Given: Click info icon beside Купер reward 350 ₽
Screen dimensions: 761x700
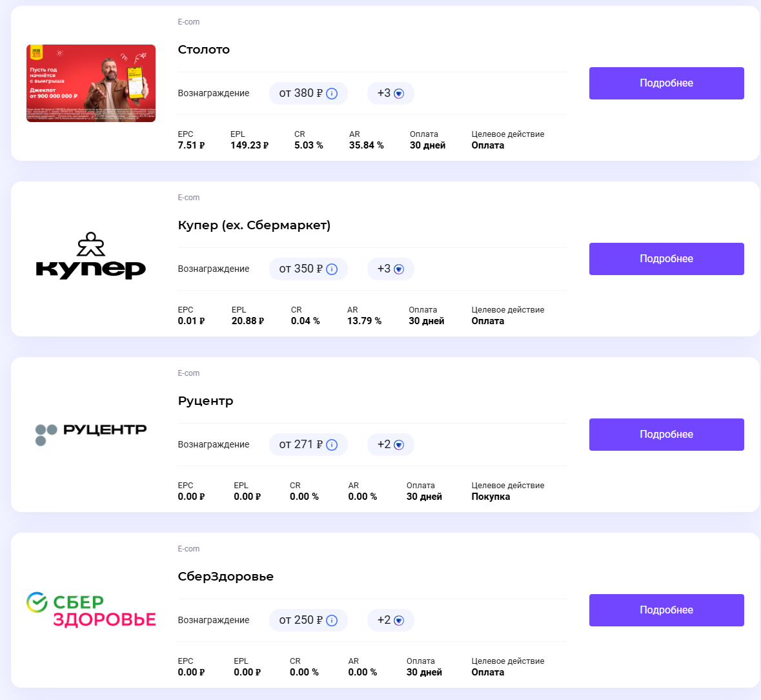Looking at the screenshot, I should 332,269.
